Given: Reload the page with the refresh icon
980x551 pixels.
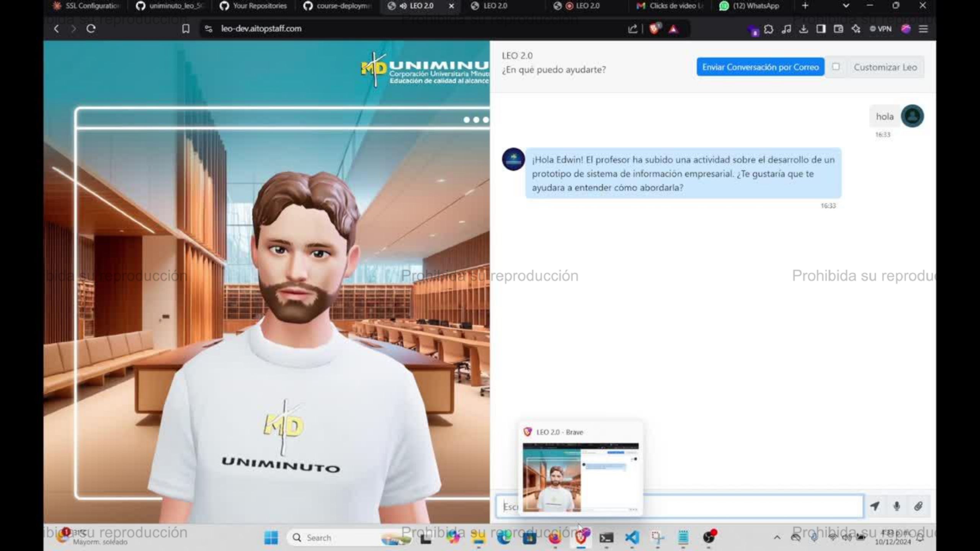Looking at the screenshot, I should [x=91, y=29].
